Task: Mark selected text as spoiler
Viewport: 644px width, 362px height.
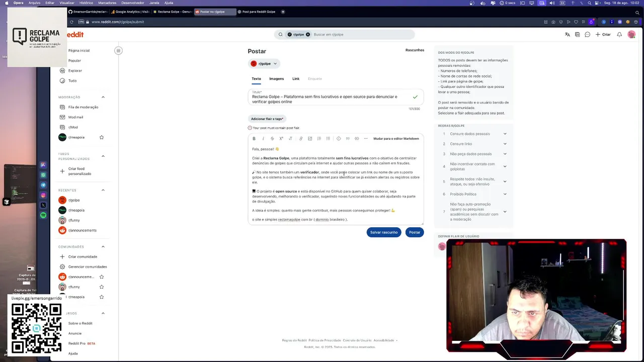Action: pos(339,139)
